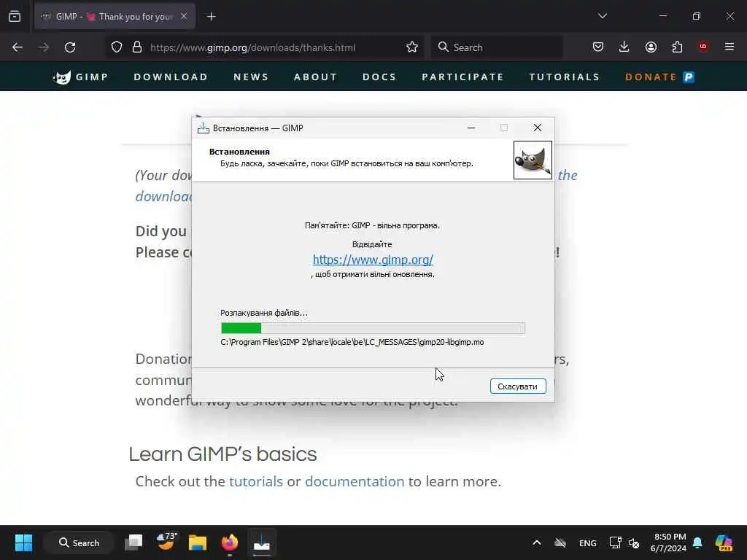
Task: Open File Explorer from the taskbar
Action: pos(197,542)
